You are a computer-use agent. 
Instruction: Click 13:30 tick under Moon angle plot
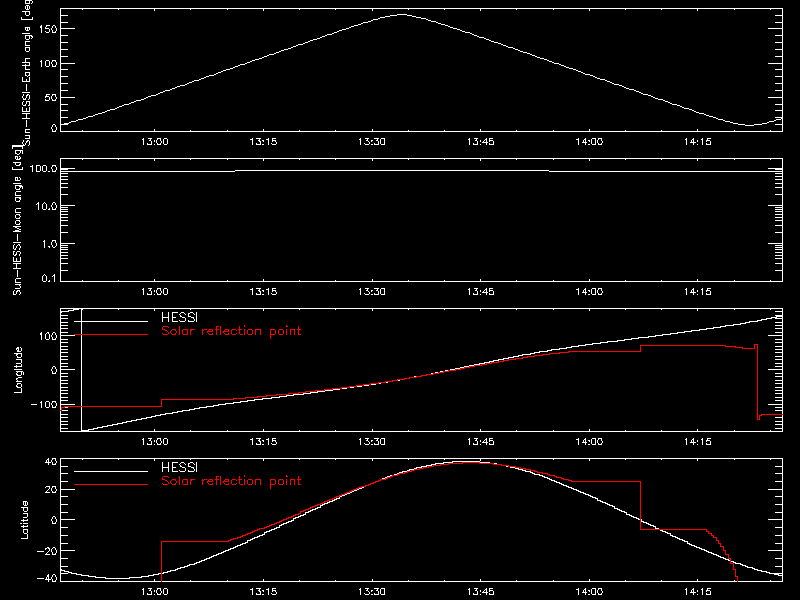(372, 292)
